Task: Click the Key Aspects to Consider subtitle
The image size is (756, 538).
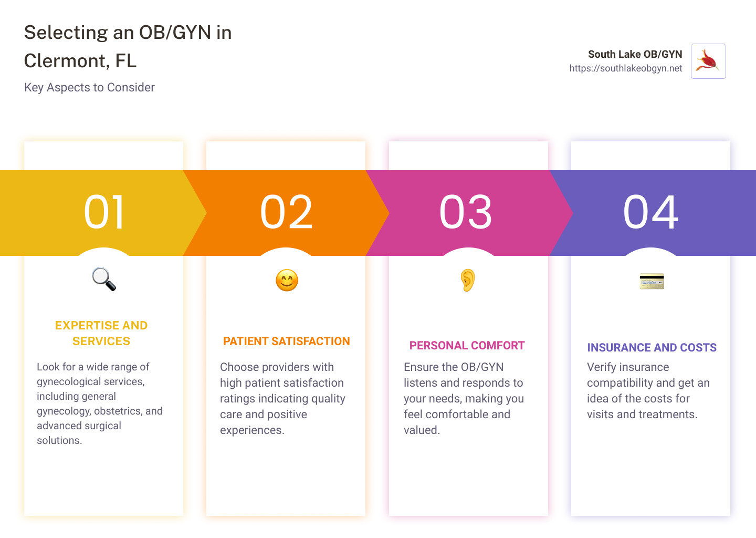Action: click(x=89, y=88)
